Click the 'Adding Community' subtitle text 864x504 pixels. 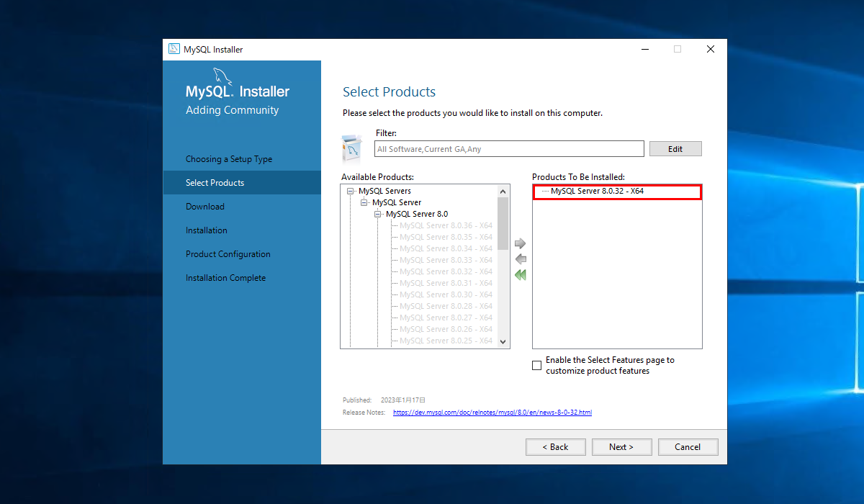click(x=233, y=110)
